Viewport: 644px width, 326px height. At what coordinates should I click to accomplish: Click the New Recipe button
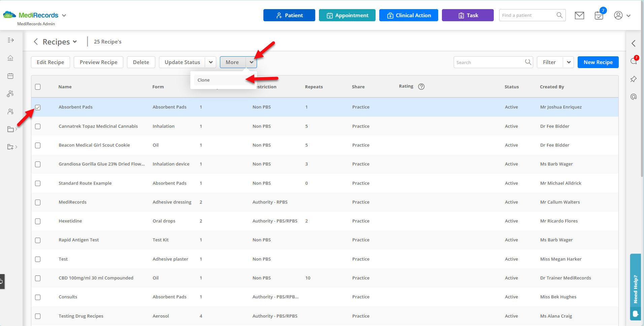coord(598,62)
